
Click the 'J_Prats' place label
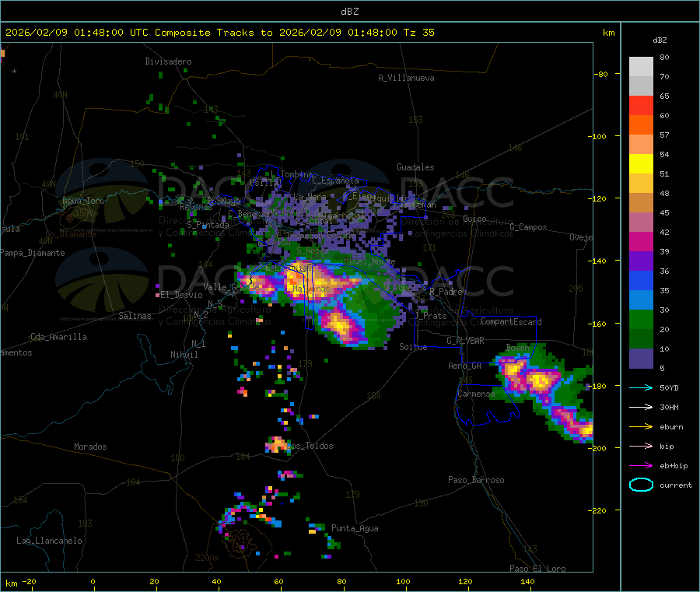(x=430, y=315)
